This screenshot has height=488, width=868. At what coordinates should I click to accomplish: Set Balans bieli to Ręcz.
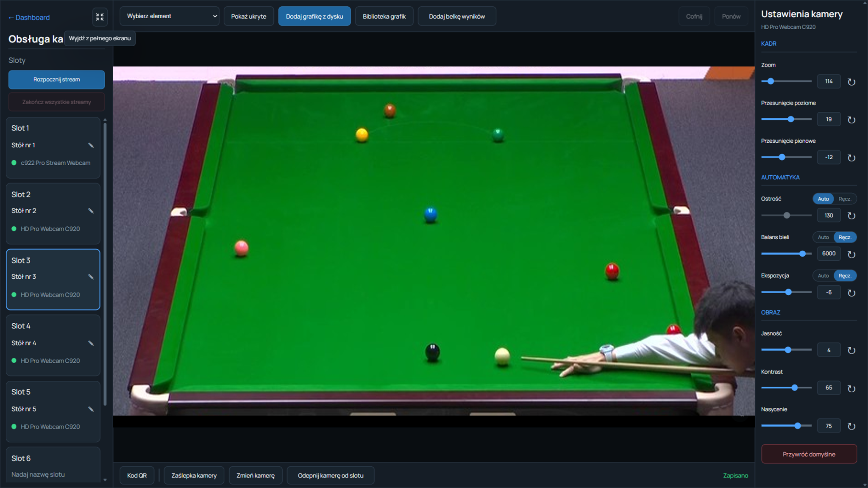[x=845, y=237]
